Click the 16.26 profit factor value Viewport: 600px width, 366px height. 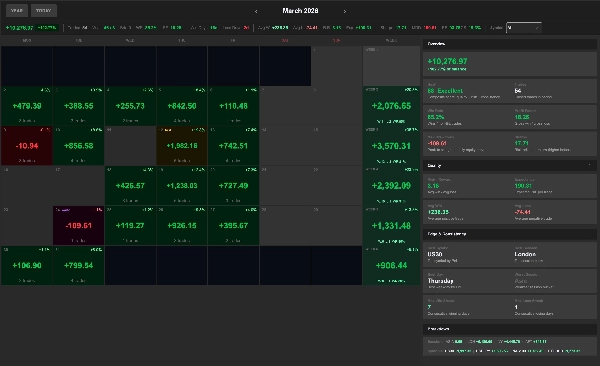pos(522,117)
